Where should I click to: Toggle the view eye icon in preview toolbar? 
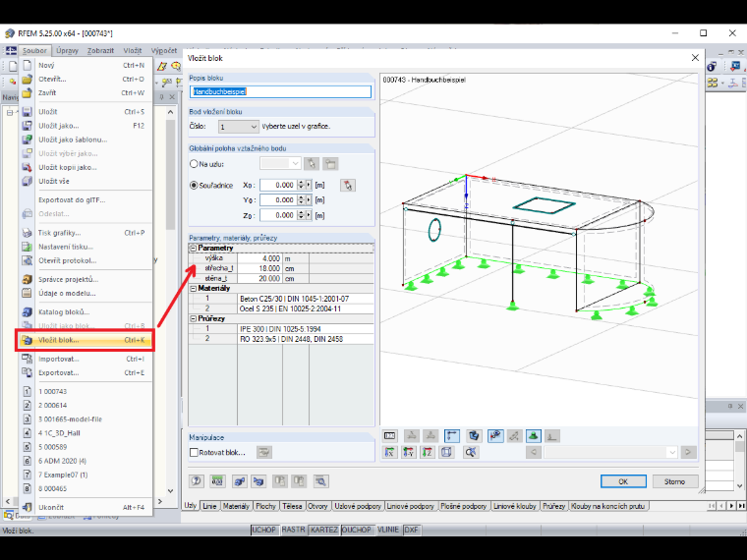[x=496, y=435]
